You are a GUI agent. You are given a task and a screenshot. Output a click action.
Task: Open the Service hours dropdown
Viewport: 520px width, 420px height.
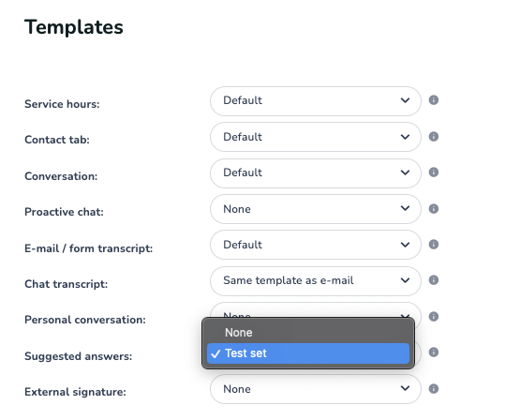coord(316,101)
